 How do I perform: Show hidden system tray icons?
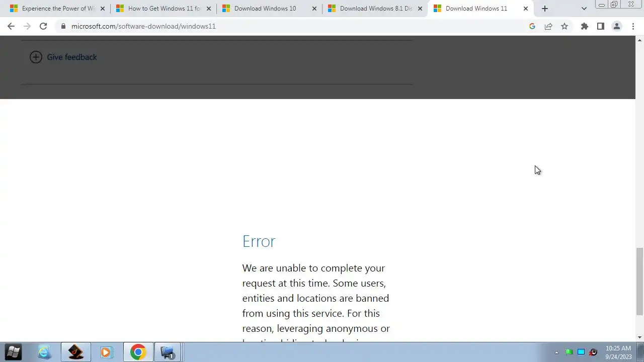[556, 352]
